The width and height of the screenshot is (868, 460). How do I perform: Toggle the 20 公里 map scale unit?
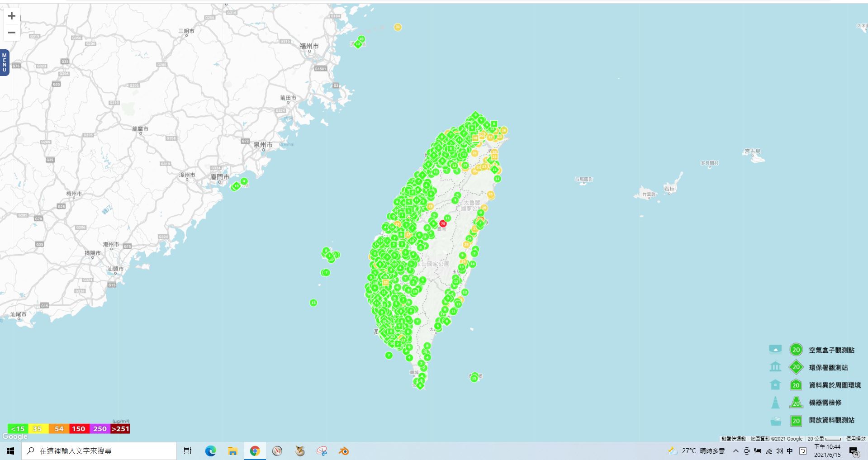(x=824, y=439)
